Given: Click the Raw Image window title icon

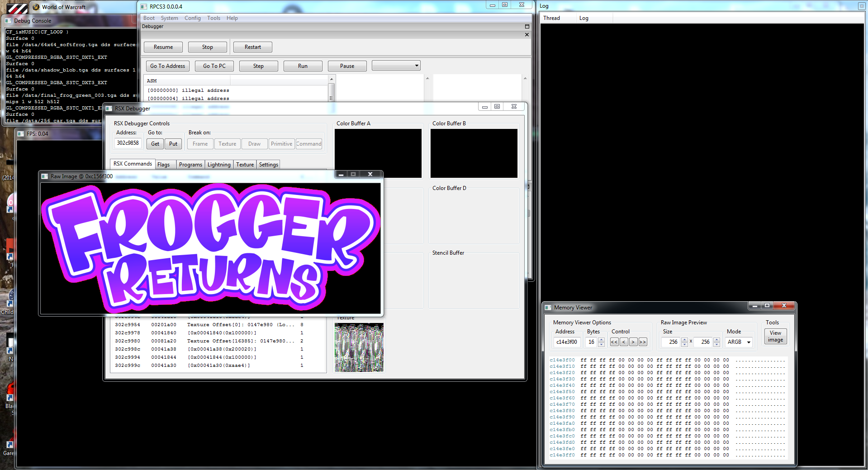Looking at the screenshot, I should click(45, 176).
